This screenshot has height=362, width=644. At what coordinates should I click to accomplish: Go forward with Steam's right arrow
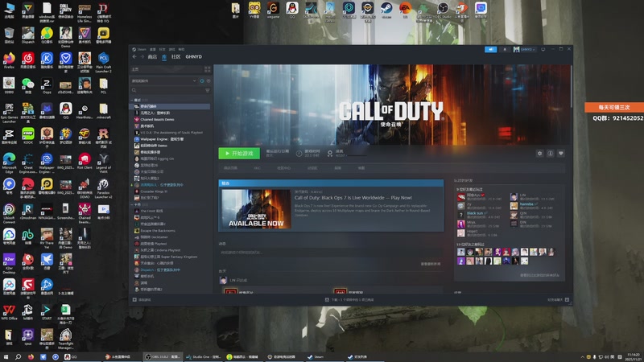142,56
